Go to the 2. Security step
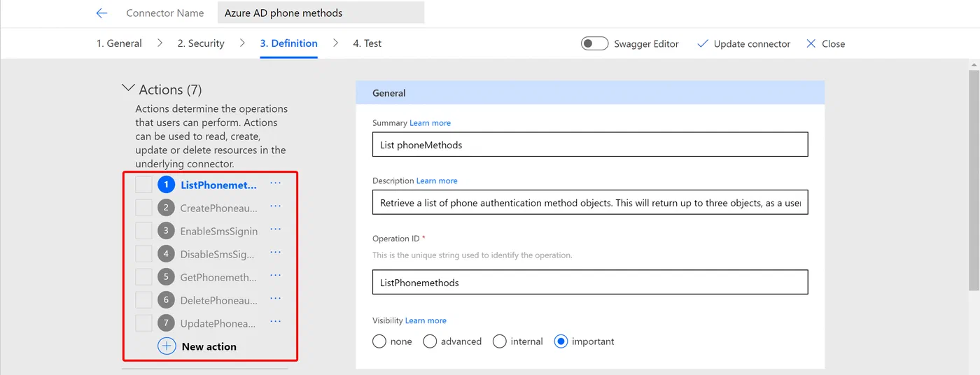 201,43
